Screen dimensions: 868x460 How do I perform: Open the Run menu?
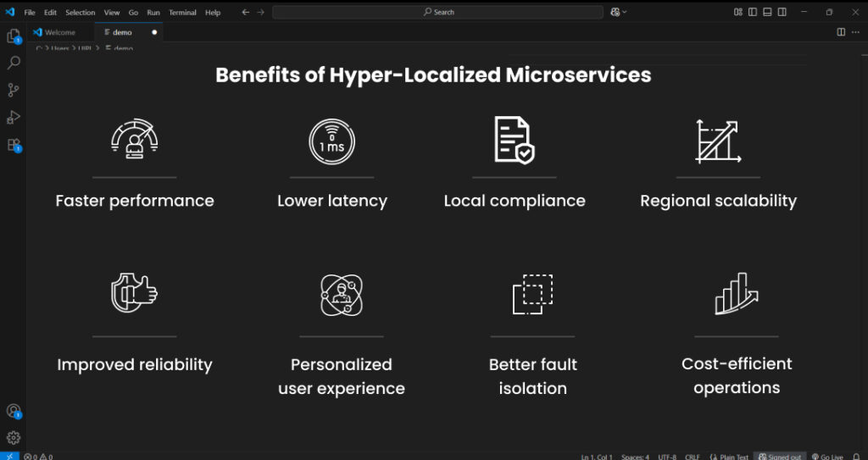153,12
